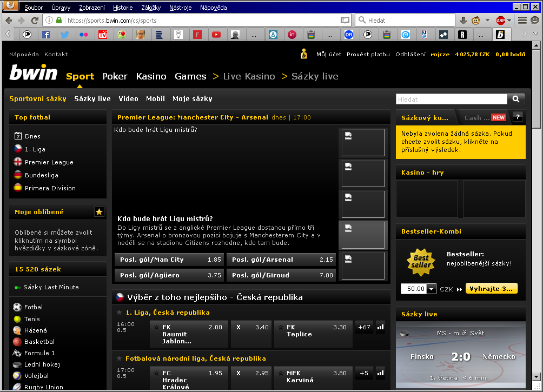Open the list-all bookmarks dropdown arrow
The height and width of the screenshot is (392, 543).
coord(536,34)
